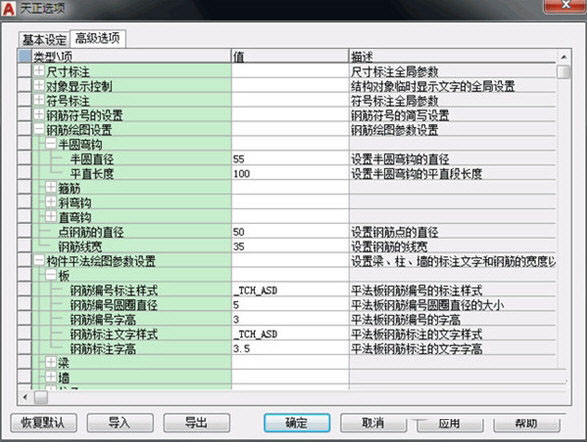The height and width of the screenshot is (442, 587).
Task: Click the 应用 button
Action: pyautogui.click(x=450, y=424)
